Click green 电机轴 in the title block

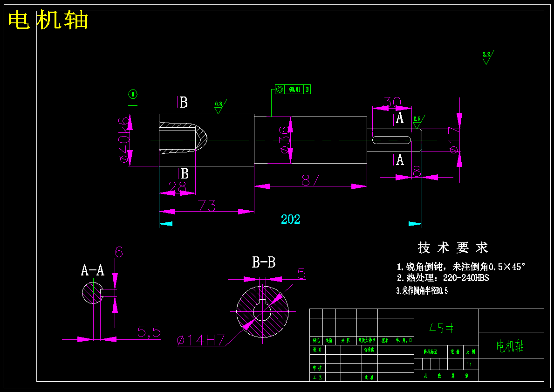point(510,346)
